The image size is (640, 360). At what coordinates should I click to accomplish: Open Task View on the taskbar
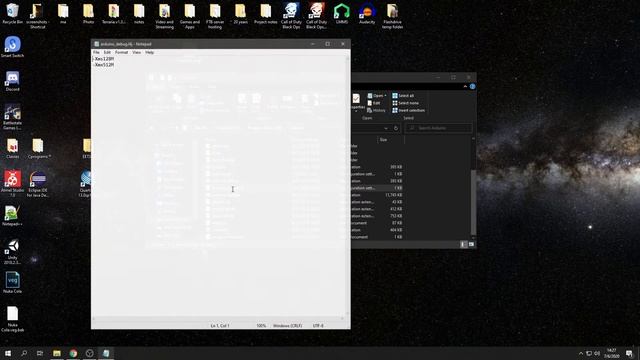[x=40, y=353]
